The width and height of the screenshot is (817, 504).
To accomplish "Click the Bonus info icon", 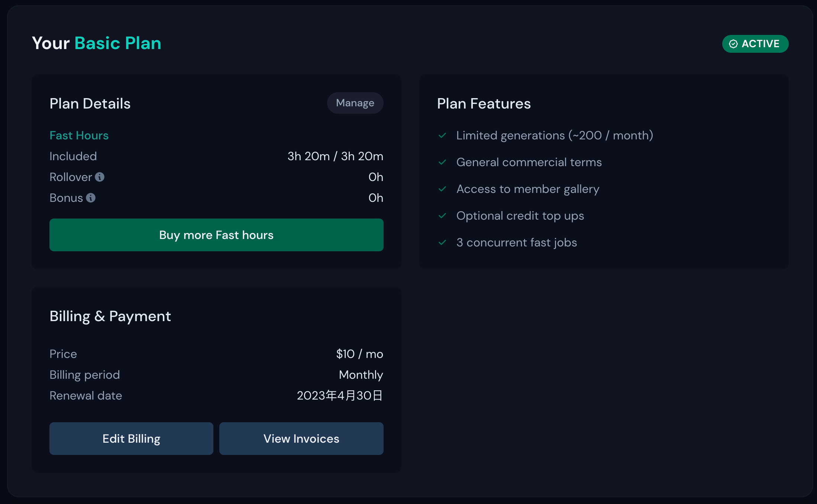I will (x=91, y=198).
